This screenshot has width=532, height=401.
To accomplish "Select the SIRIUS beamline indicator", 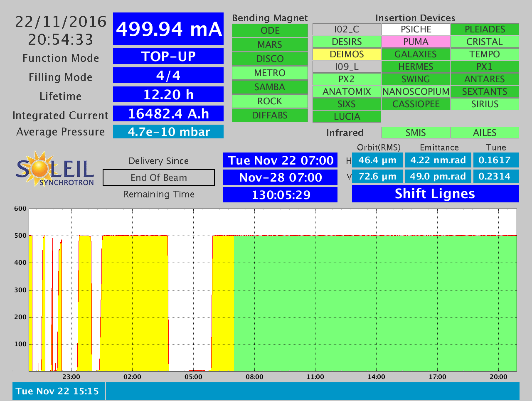I will click(x=485, y=104).
